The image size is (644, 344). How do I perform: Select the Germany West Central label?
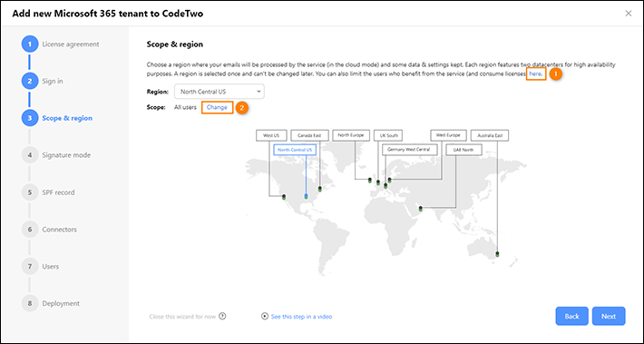pyautogui.click(x=410, y=150)
